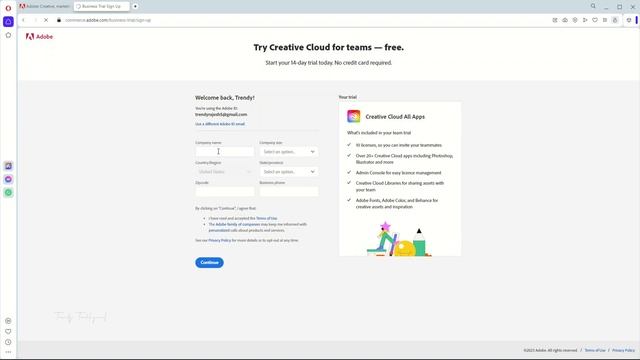
Task: Open footer Privacy Policy link
Action: 623,350
